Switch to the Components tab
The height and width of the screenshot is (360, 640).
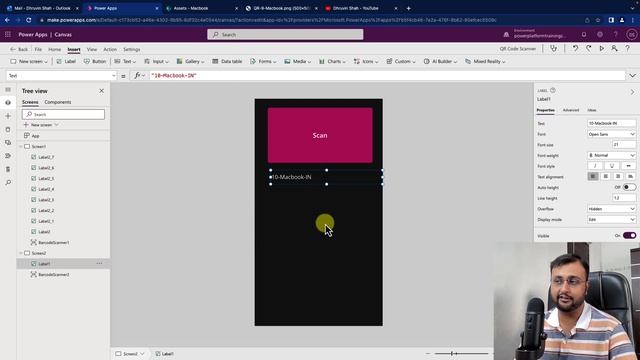coord(58,102)
